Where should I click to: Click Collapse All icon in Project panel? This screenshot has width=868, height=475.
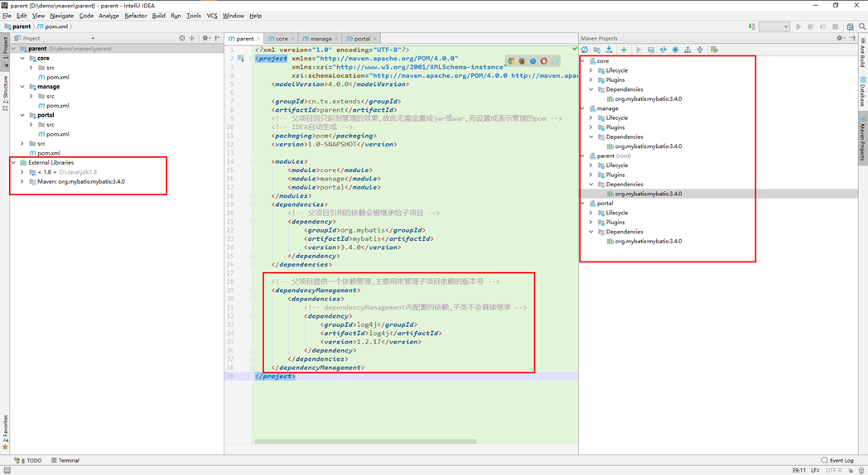(x=192, y=38)
